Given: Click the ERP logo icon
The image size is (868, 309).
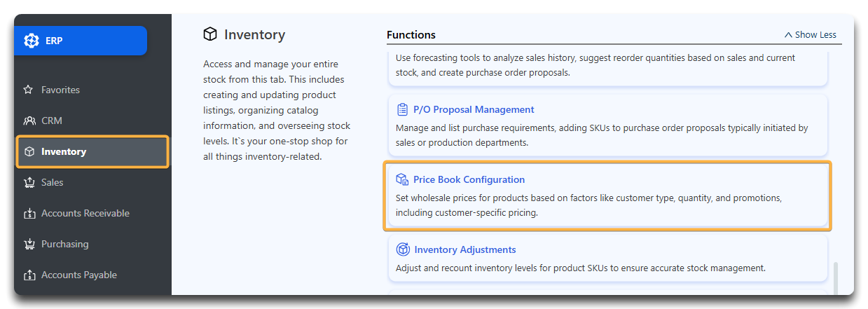Looking at the screenshot, I should tap(32, 41).
